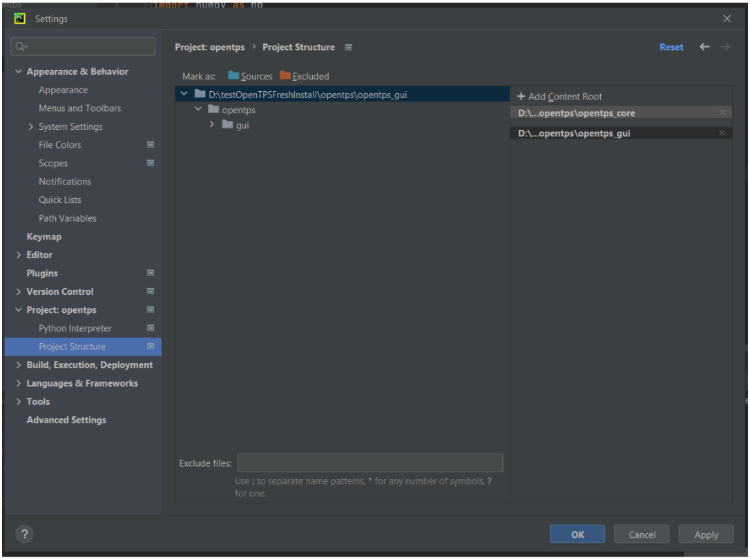Open Menus and Toolbars settings
The height and width of the screenshot is (560, 750).
pos(80,108)
